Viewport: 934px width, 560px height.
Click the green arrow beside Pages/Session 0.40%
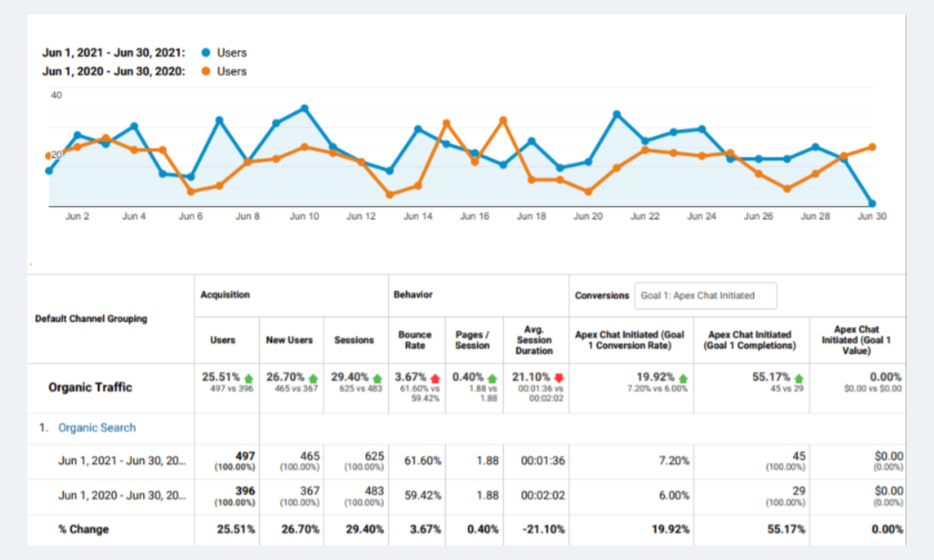[x=492, y=379]
